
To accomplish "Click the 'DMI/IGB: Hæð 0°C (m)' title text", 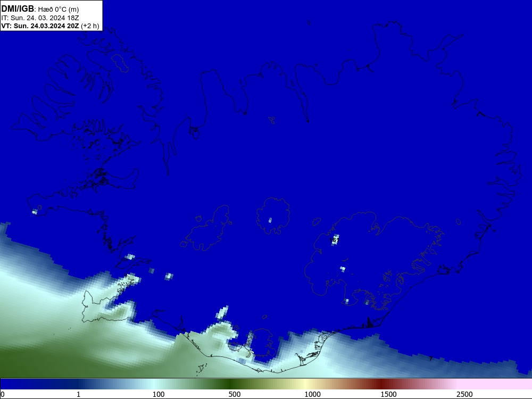I will (x=40, y=9).
